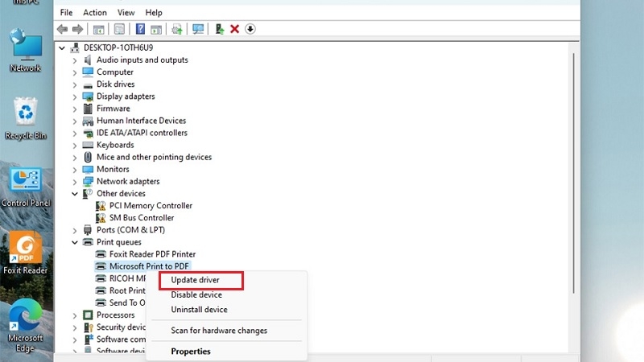Choose Uninstall device from context menu

coord(226,310)
